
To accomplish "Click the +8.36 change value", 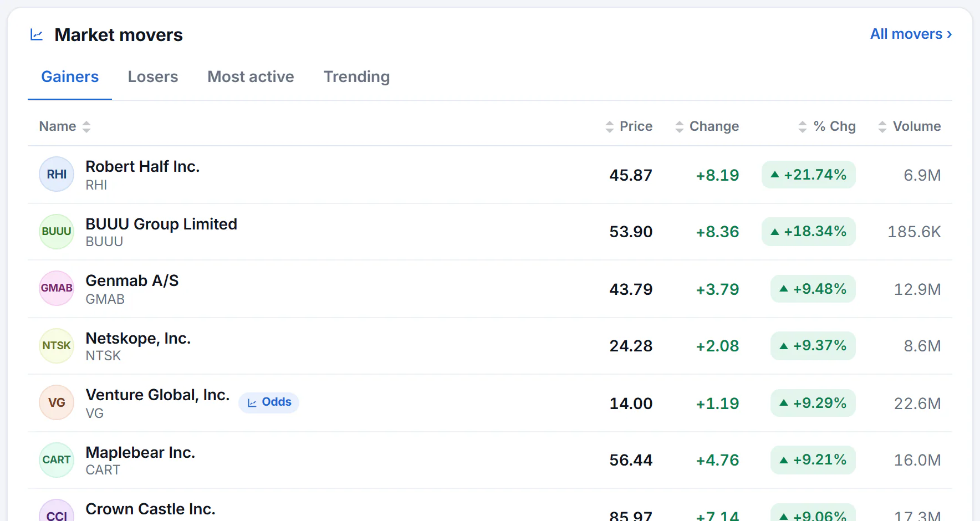I will point(717,232).
